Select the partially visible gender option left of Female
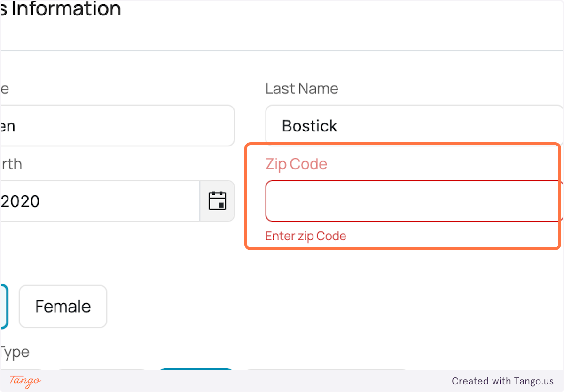 click(4, 306)
